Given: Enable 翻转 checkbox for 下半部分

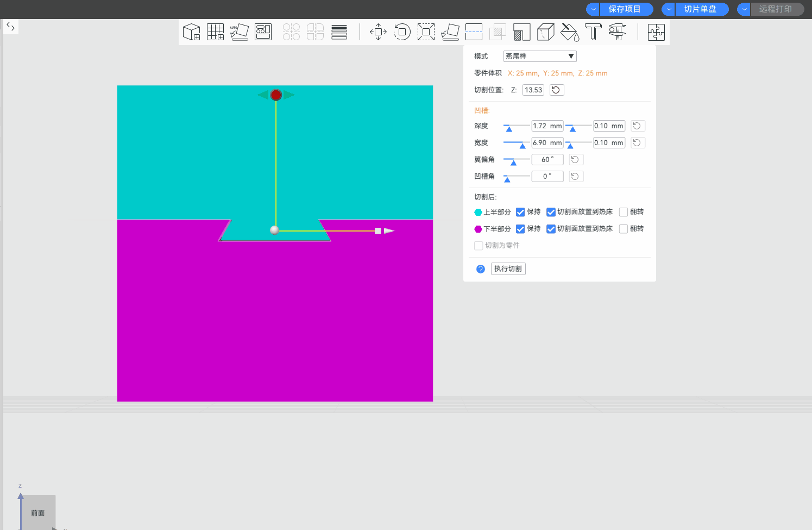Looking at the screenshot, I should coord(624,229).
